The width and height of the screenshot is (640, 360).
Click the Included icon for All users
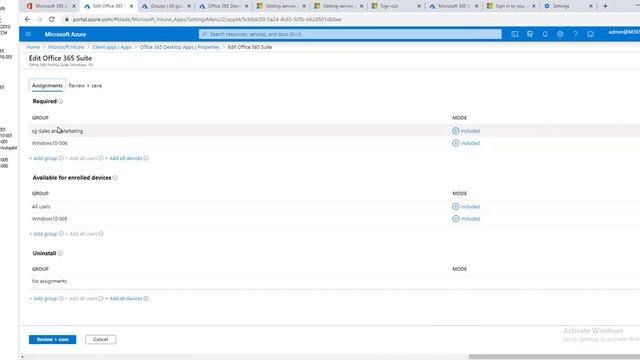pyautogui.click(x=456, y=207)
